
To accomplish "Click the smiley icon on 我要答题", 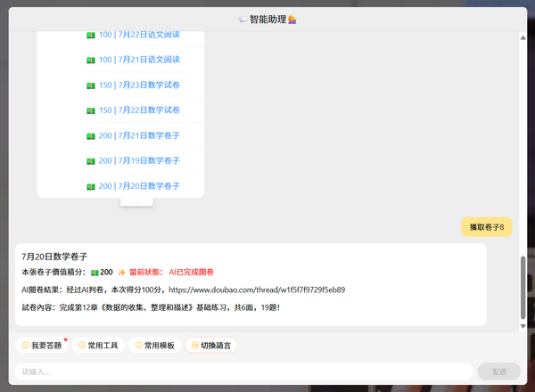I will (x=25, y=346).
